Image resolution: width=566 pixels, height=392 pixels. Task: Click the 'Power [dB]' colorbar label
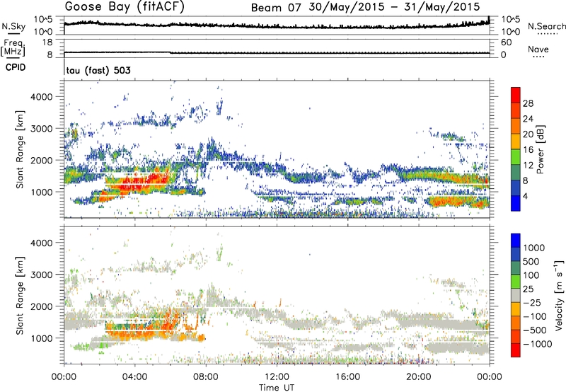(x=540, y=149)
